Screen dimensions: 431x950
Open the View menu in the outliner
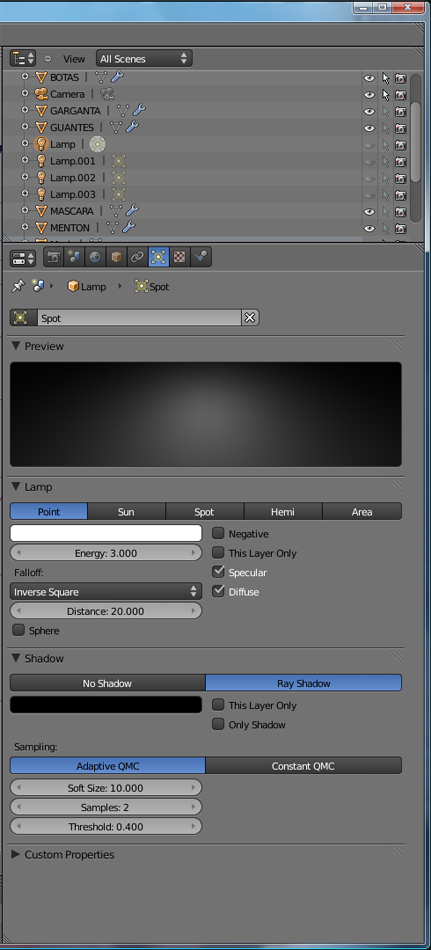[74, 59]
